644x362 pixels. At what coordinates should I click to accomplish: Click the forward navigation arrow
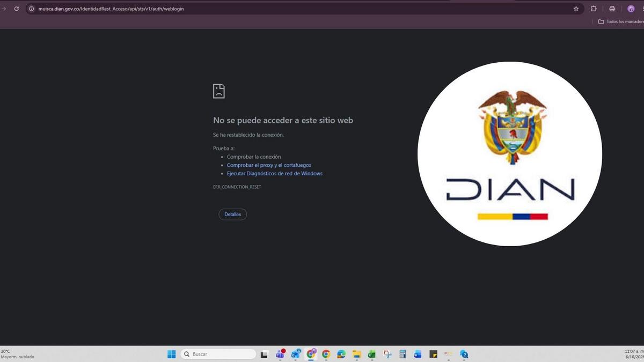point(4,9)
